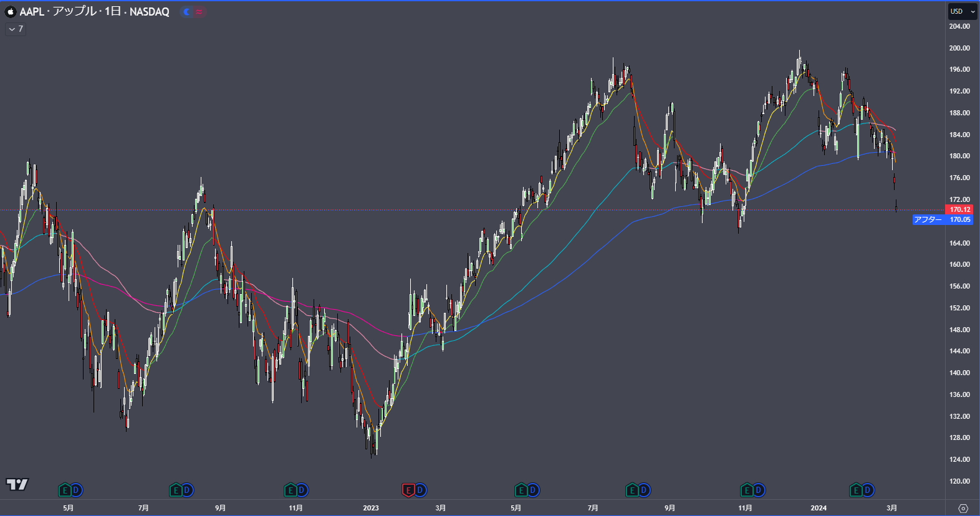
Task: Open chart settings via hexagon gear icon
Action: pyautogui.click(x=963, y=508)
